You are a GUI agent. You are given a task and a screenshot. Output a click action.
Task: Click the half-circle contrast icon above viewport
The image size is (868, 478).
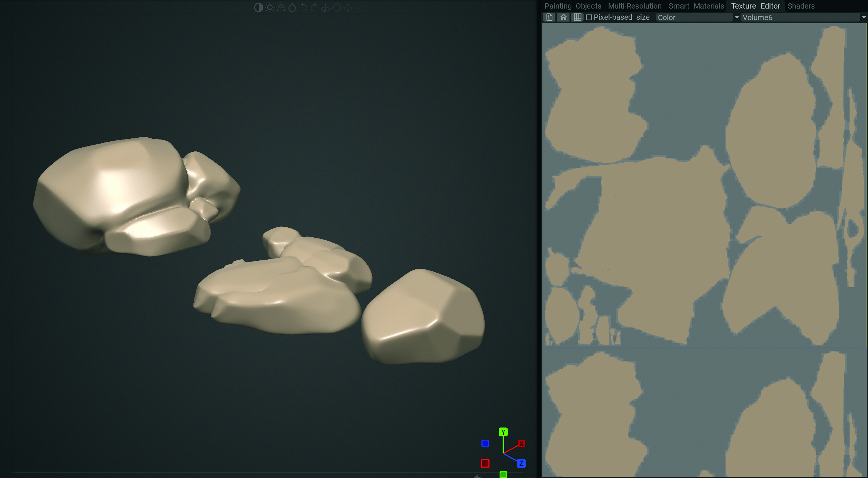point(258,7)
